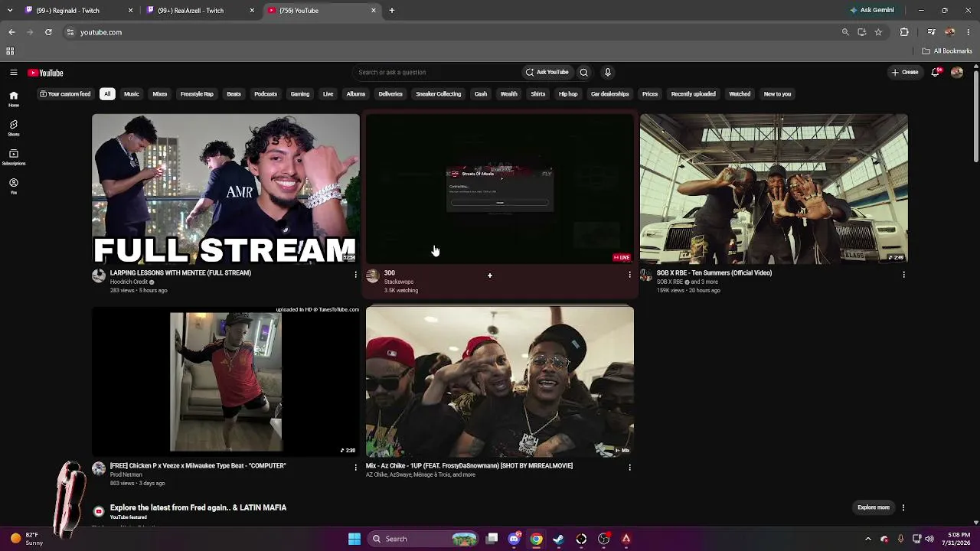This screenshot has height=551, width=980.
Task: Open the Chrome apps grid shortcut
Action: click(x=10, y=51)
